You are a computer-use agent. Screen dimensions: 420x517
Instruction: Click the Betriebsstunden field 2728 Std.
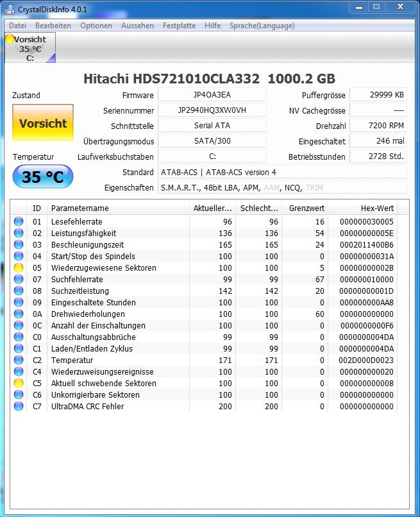[378, 157]
